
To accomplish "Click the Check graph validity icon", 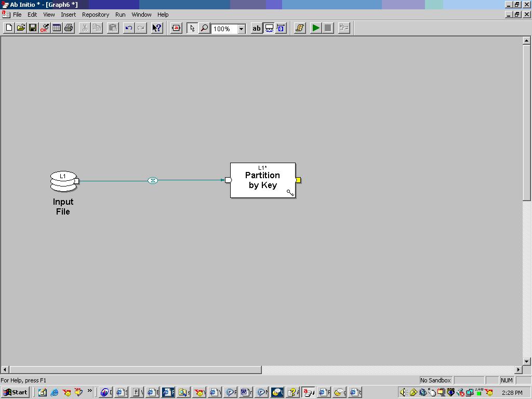I will pos(45,28).
